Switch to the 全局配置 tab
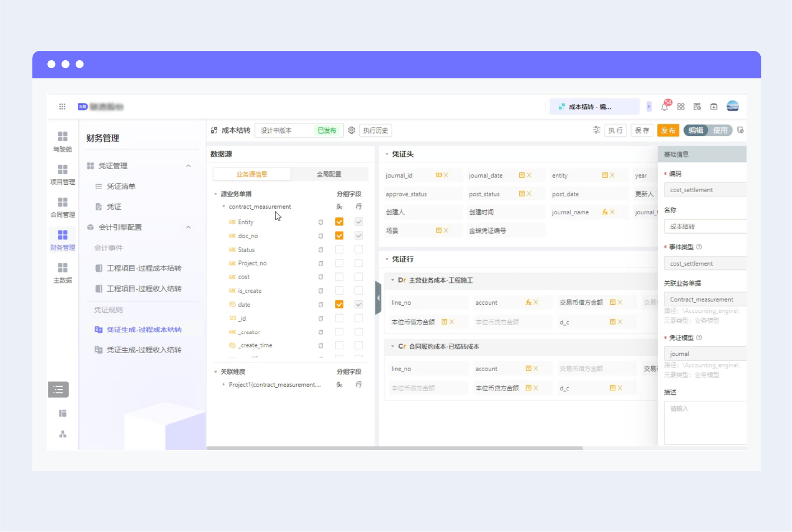The image size is (792, 532). tap(329, 174)
